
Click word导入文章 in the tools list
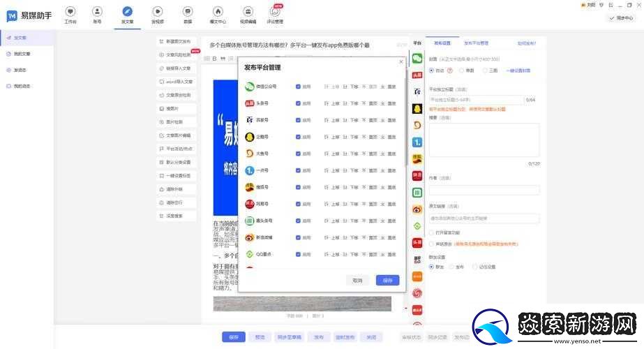click(177, 82)
